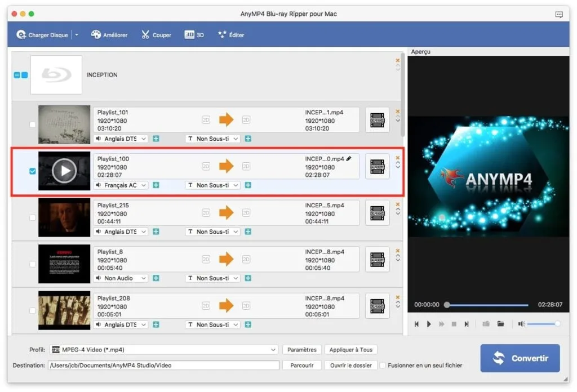The height and width of the screenshot is (392, 577).
Task: Rename INCEP...0.mp4 with the pencil icon
Action: pyautogui.click(x=349, y=158)
